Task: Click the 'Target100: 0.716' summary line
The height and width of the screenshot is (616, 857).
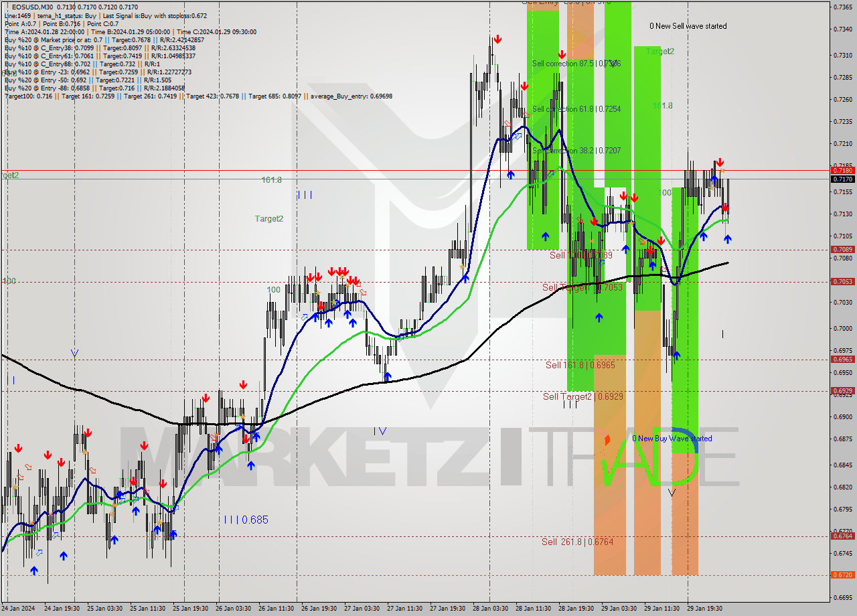Action: tap(198, 96)
